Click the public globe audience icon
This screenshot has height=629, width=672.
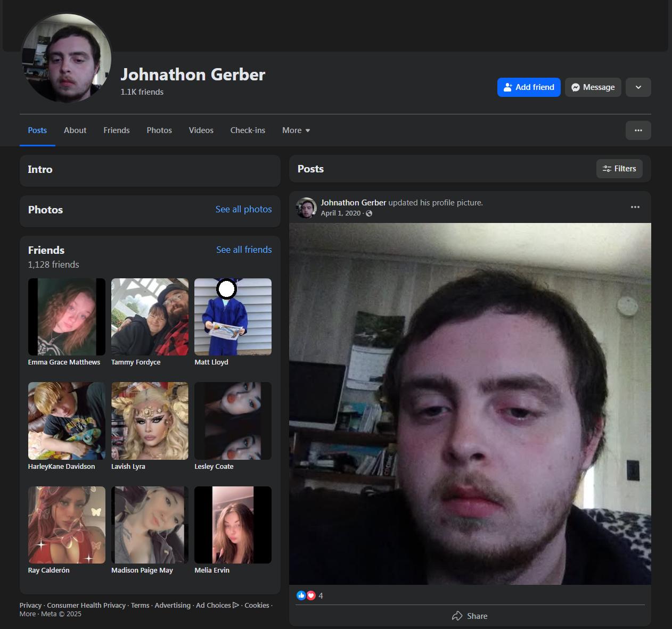(x=369, y=213)
